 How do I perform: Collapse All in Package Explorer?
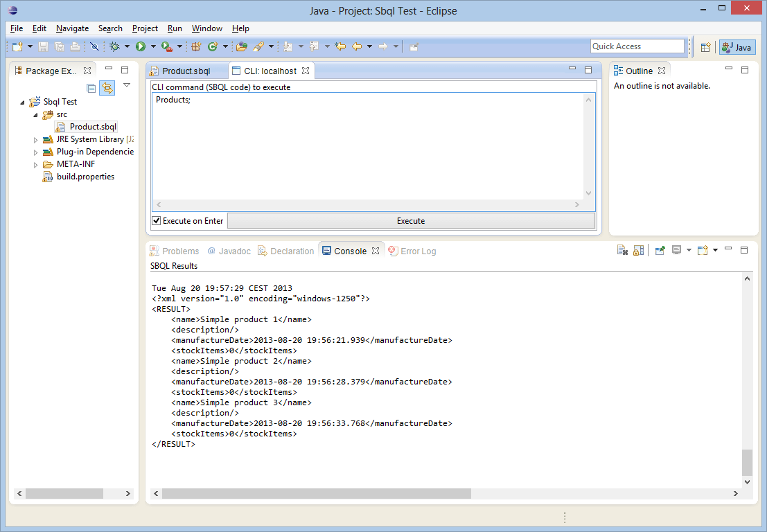click(91, 88)
